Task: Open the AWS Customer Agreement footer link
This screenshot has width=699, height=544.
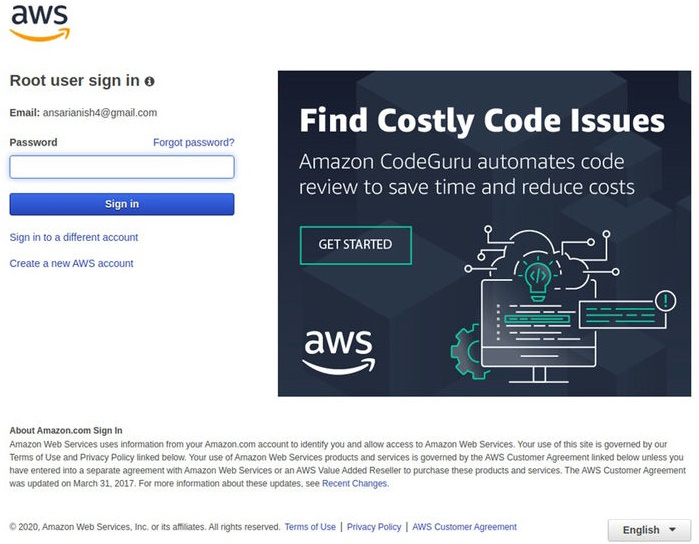Action: (x=465, y=527)
